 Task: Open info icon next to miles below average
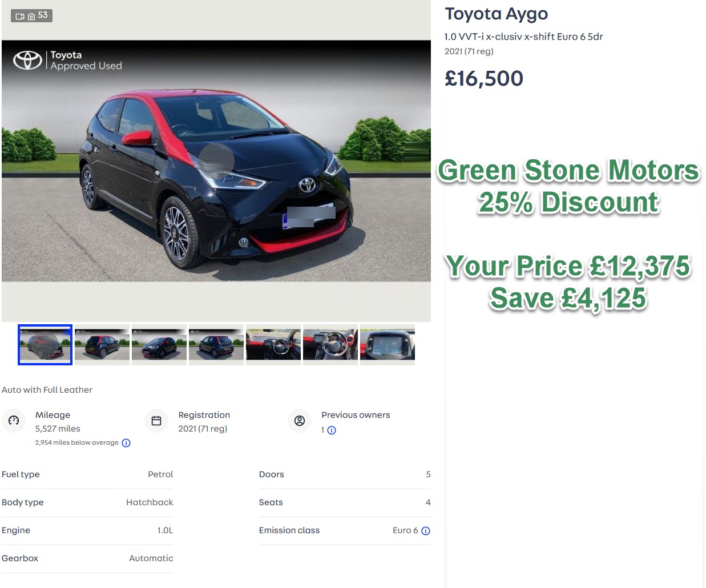pos(126,442)
